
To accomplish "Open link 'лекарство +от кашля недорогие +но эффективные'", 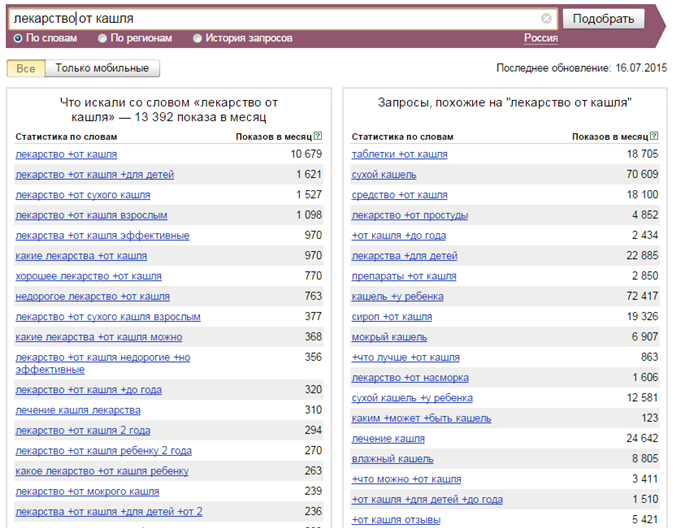I will [x=103, y=364].
